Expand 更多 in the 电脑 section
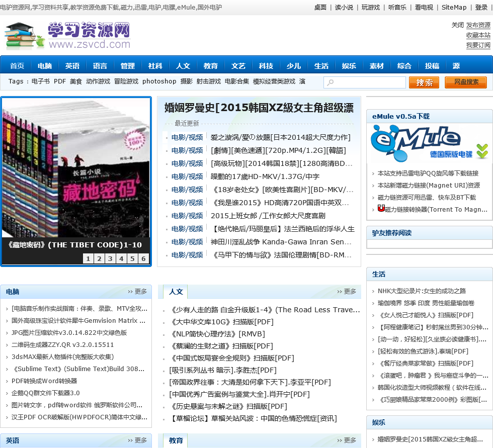This screenshot has height=448, width=493. [137, 292]
